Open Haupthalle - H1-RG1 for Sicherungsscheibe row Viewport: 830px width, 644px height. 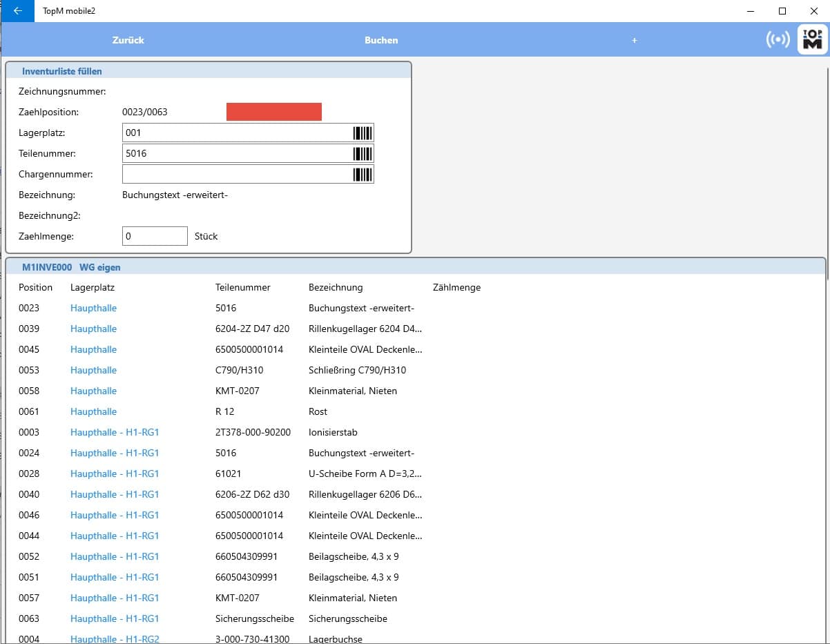tap(114, 618)
